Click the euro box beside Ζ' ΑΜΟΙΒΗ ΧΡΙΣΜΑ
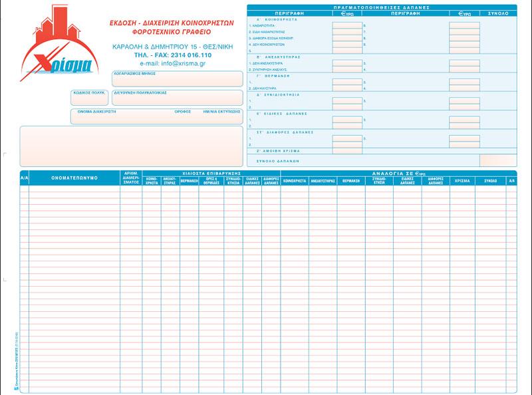 pos(347,151)
